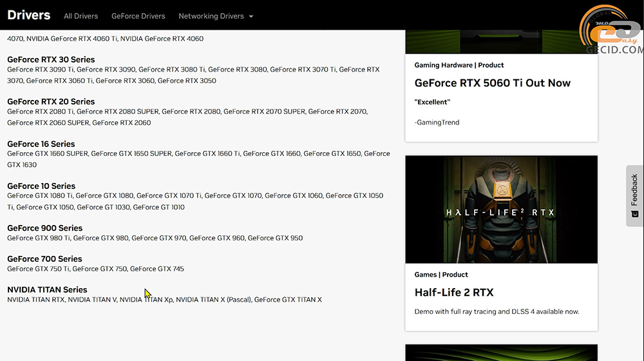
Task: Click the Demo with full ray tracing description
Action: point(497,311)
